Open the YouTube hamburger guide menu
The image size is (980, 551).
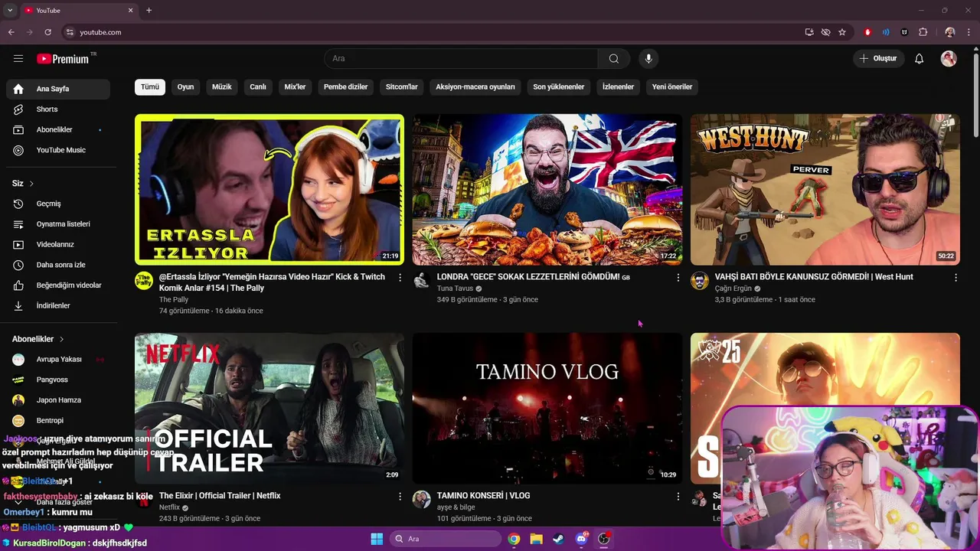click(18, 59)
